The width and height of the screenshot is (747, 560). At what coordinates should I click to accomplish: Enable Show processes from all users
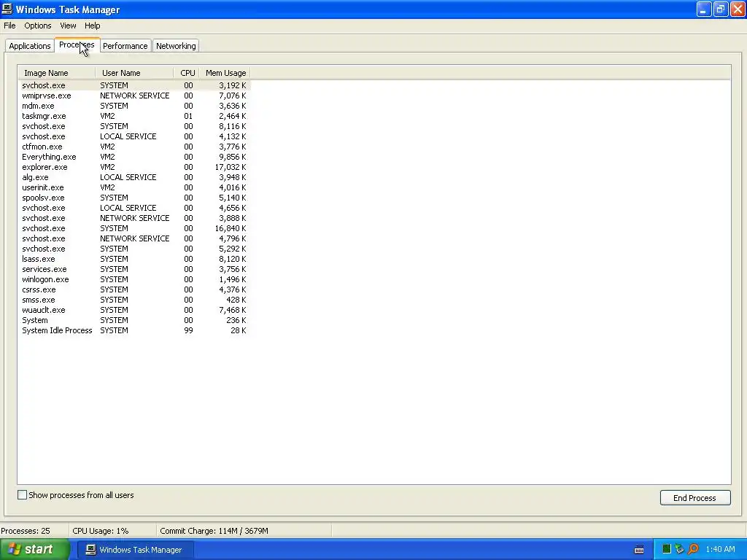pos(23,495)
